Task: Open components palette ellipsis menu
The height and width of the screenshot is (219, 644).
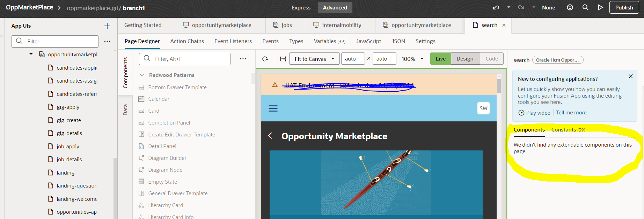Action: (x=243, y=59)
